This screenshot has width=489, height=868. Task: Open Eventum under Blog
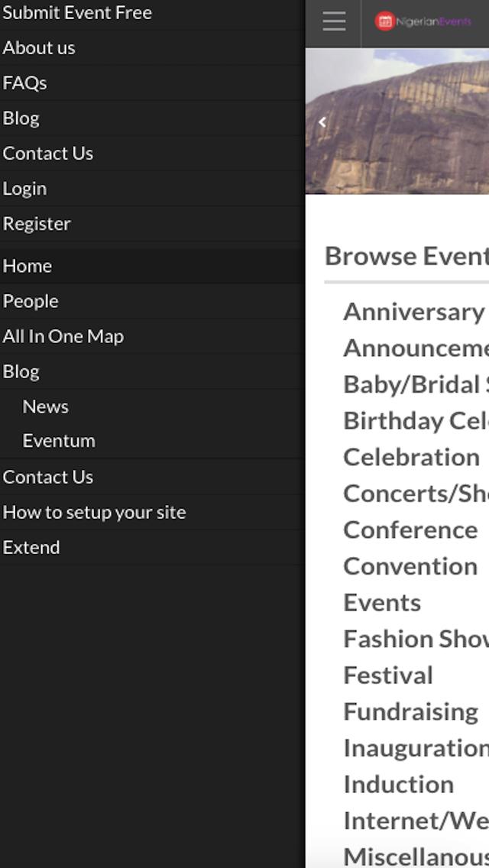click(x=59, y=440)
